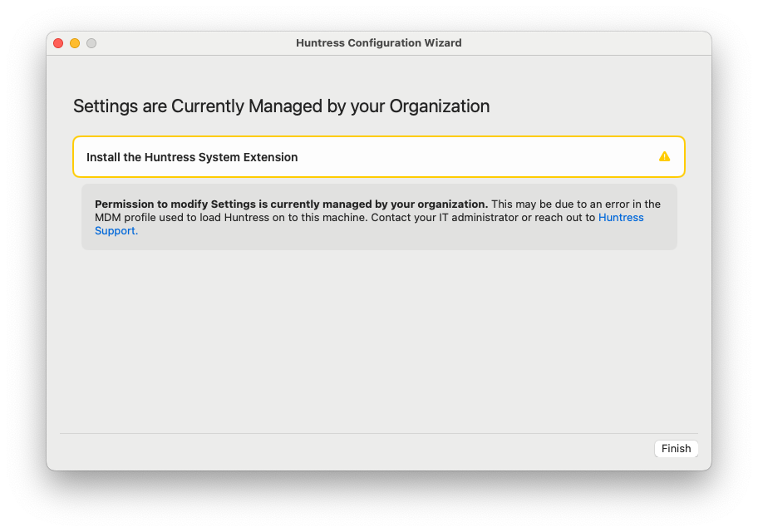Click the yellow warning triangle icon
This screenshot has width=758, height=532.
click(x=664, y=157)
